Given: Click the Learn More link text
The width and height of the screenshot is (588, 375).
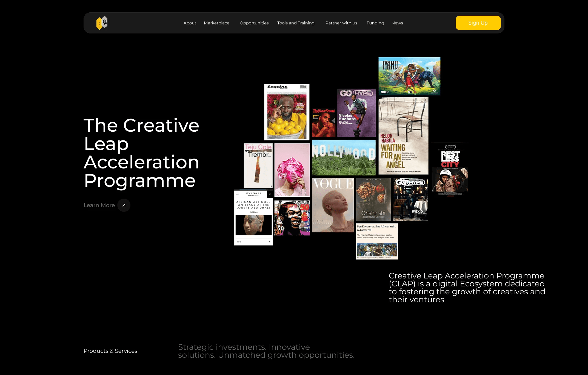Looking at the screenshot, I should [99, 205].
